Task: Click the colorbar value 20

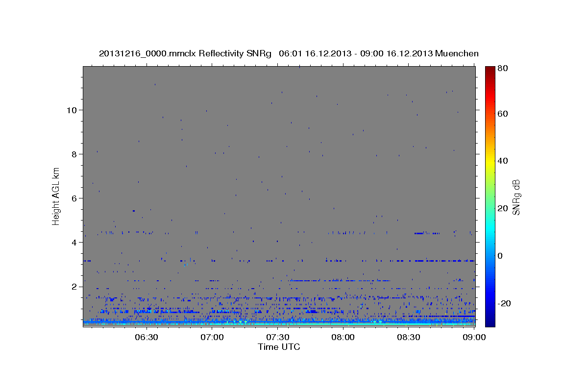Action: [502, 208]
